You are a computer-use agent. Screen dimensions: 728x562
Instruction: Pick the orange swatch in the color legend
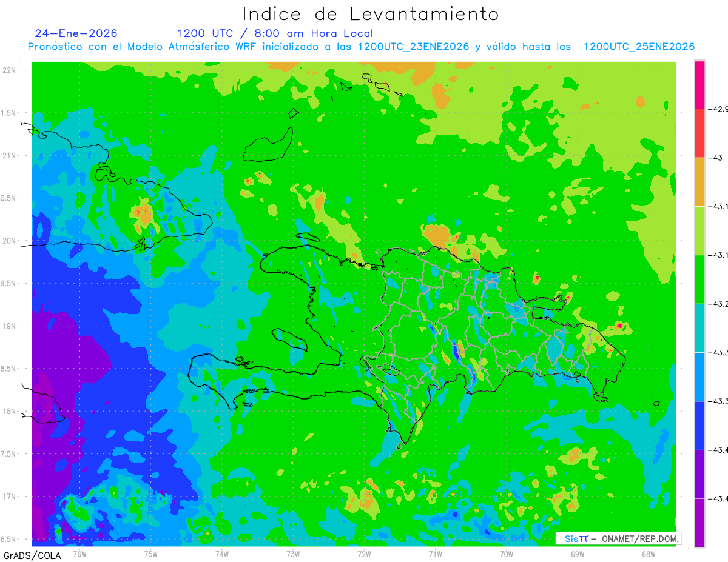[699, 182]
